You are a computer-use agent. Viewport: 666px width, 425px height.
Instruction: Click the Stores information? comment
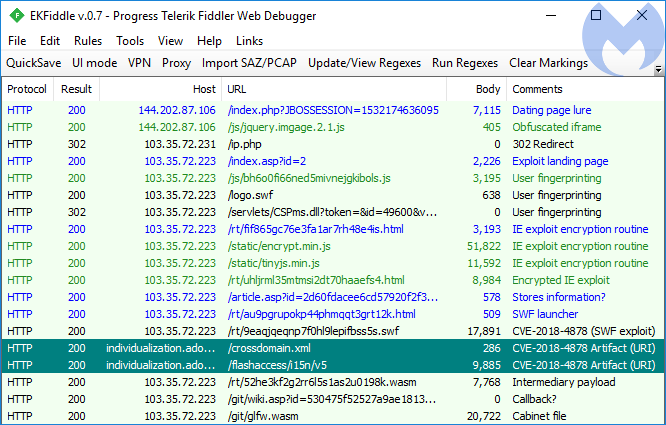559,297
